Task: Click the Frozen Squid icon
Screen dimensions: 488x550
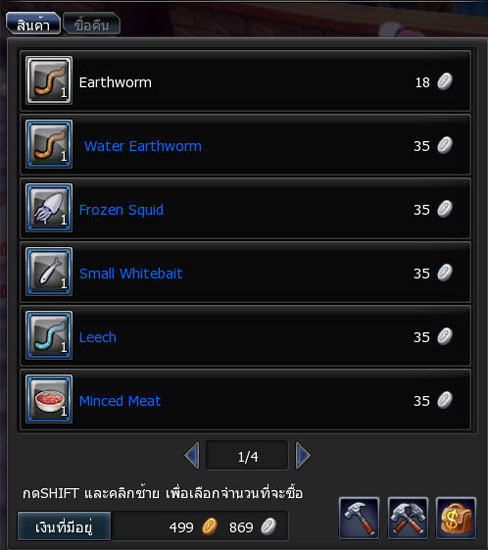Action: tap(49, 208)
